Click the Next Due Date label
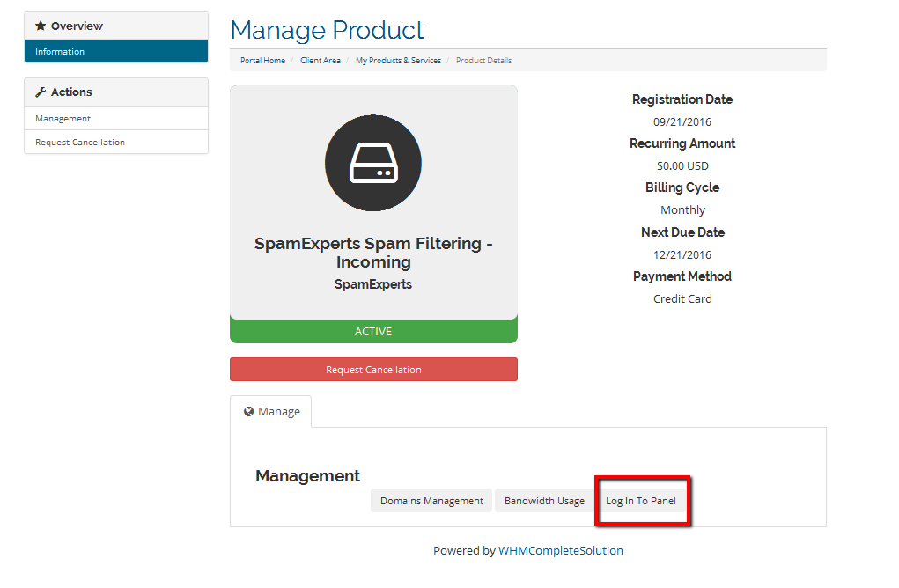Viewport: 899px width, 588px height. click(683, 232)
